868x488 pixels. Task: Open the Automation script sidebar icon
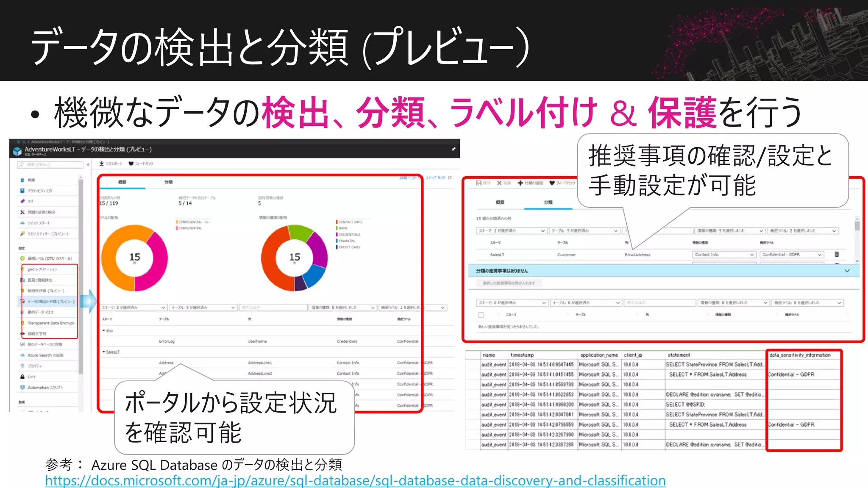(22, 387)
